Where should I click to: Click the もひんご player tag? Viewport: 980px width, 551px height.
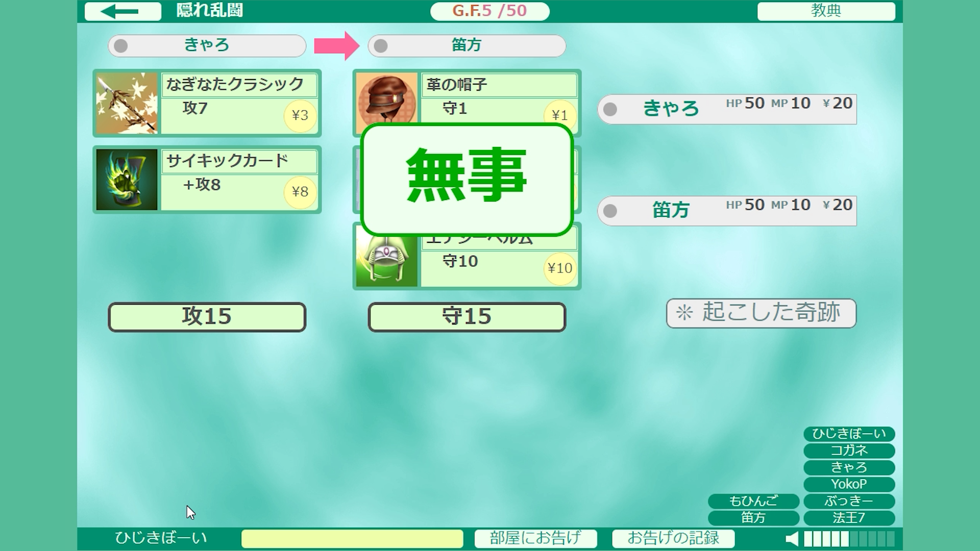click(753, 501)
